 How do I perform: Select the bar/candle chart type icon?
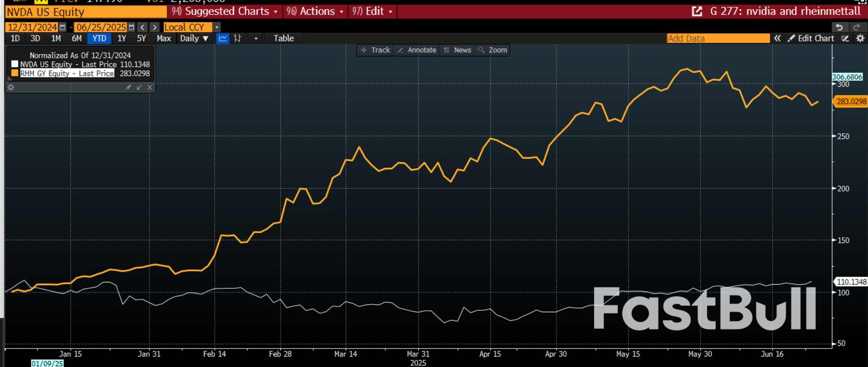tap(237, 38)
